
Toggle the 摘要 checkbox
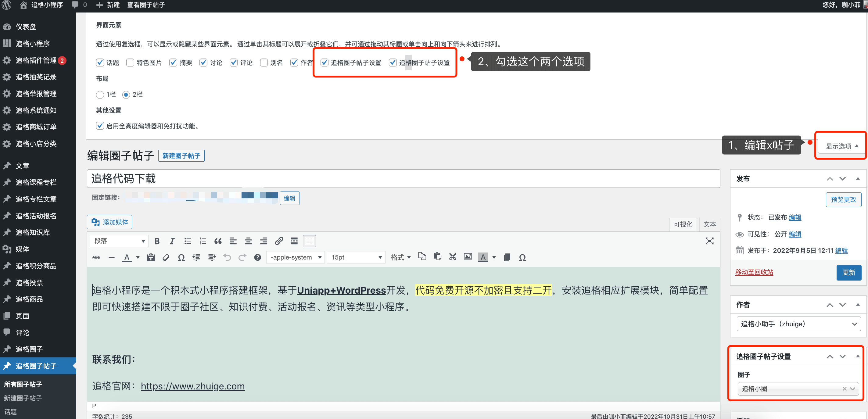[173, 63]
